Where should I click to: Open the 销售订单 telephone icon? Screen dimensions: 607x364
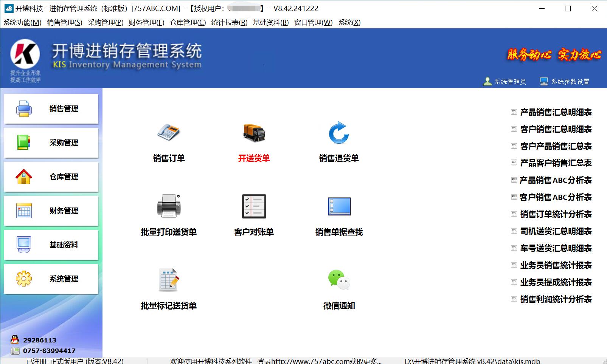pos(169,132)
